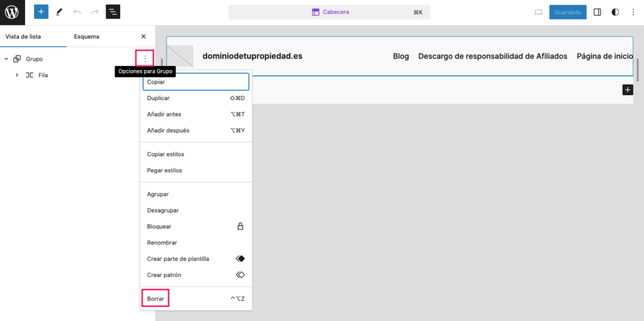
Task: Open the Cabecera command palette bar
Action: click(x=330, y=12)
